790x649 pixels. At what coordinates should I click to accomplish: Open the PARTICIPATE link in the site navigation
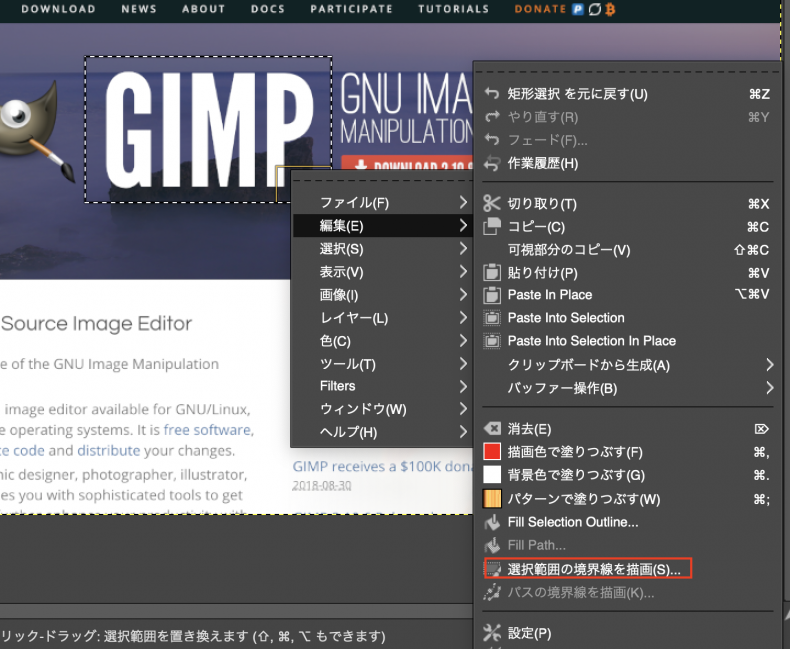tap(351, 9)
